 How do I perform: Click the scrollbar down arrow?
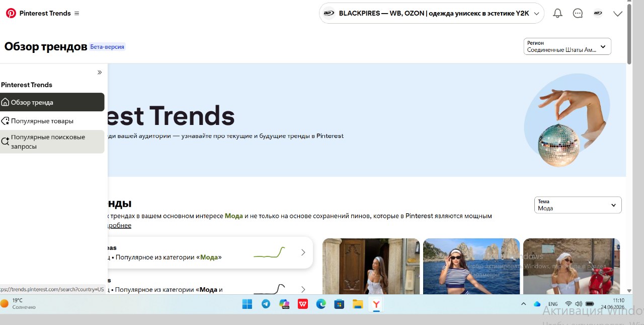click(x=629, y=291)
